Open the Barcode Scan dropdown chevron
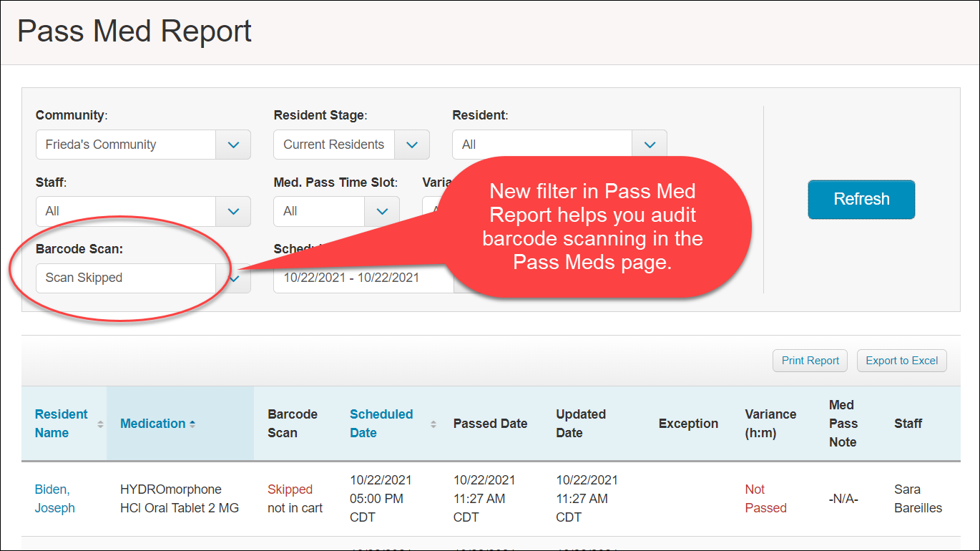This screenshot has width=980, height=551. (233, 278)
